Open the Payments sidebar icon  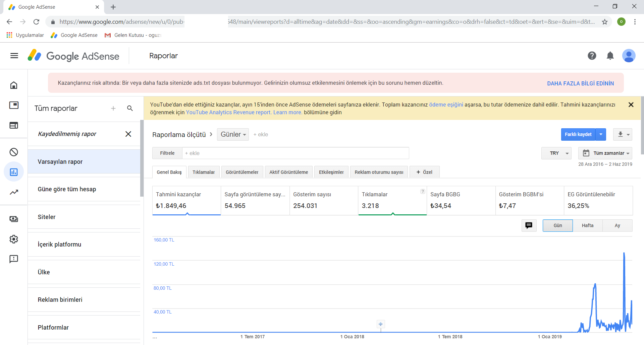(x=14, y=219)
